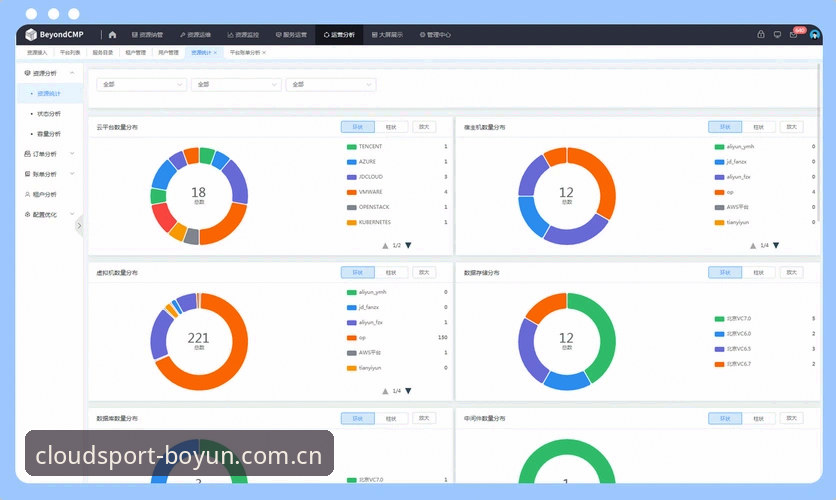The width and height of the screenshot is (836, 500).
Task: Go to the home icon in navbar
Action: (112, 35)
